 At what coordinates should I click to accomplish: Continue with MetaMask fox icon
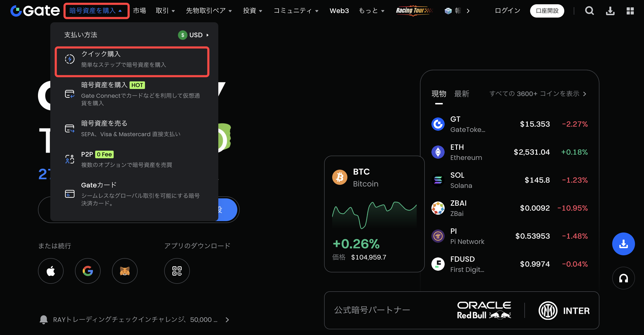tap(125, 271)
